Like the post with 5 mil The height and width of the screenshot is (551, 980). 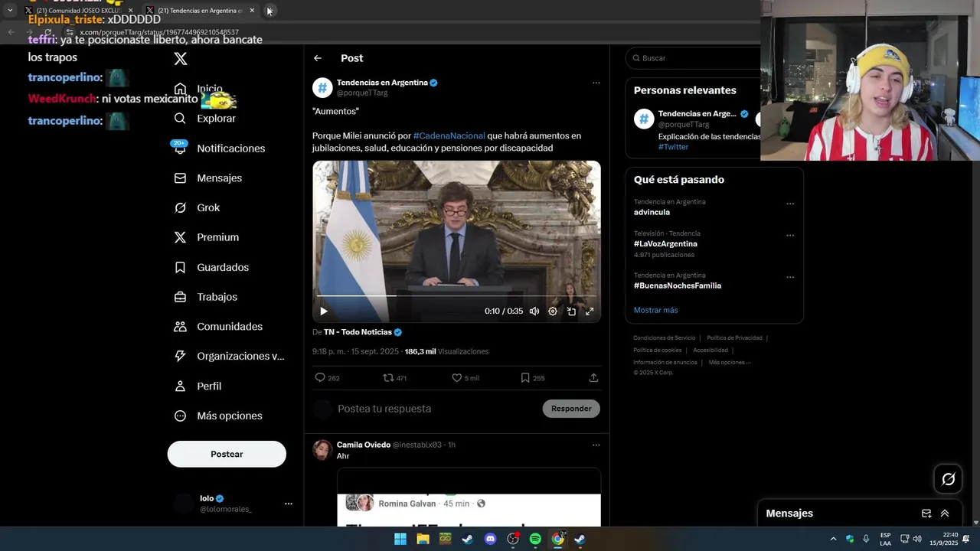(456, 378)
